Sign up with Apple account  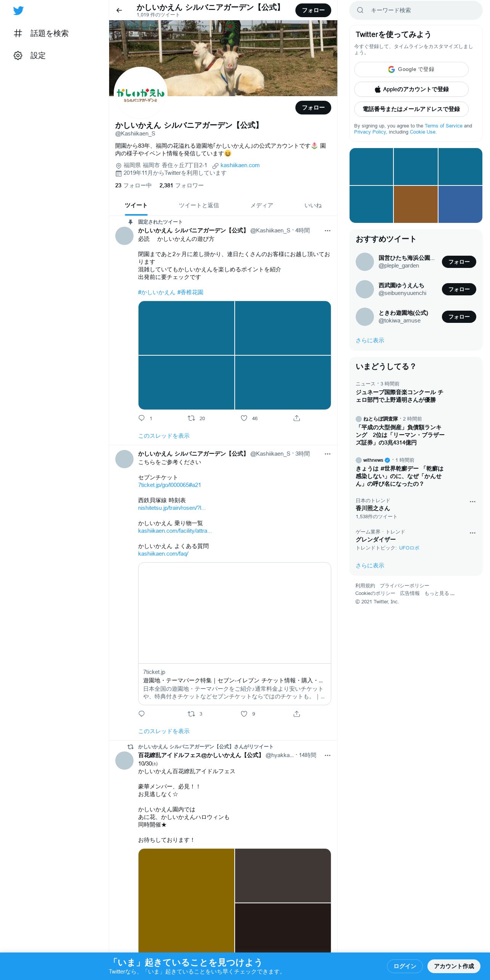411,89
